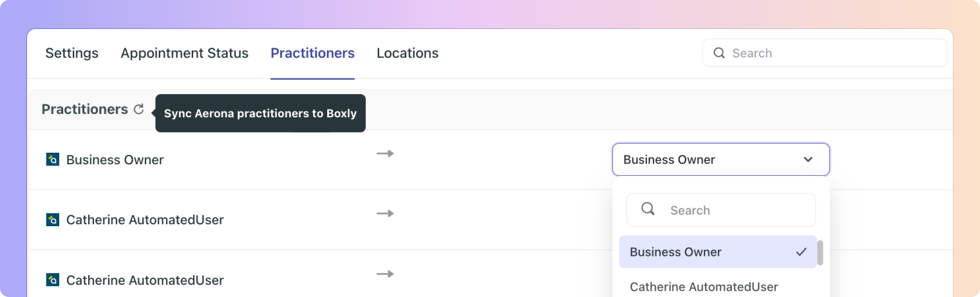Click Aerona icon beside first Catherine AutomatedUser
The height and width of the screenshot is (297, 980).
[53, 220]
